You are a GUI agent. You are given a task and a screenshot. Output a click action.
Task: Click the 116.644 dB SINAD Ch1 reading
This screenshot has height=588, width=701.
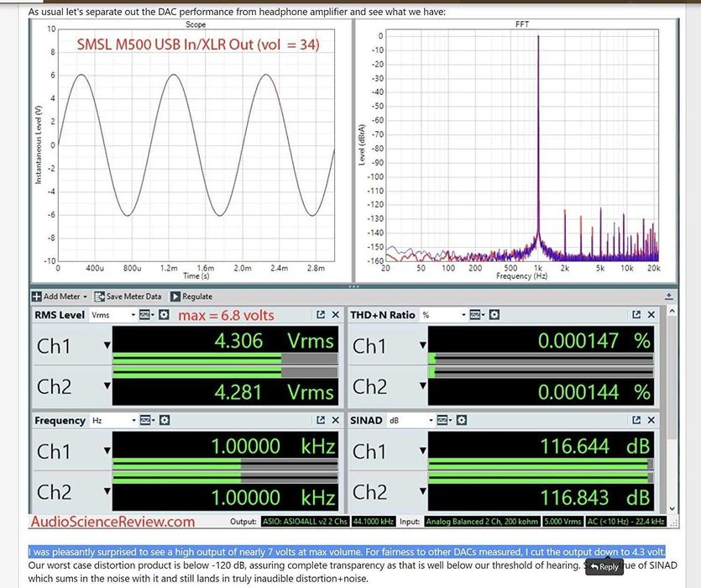pos(595,446)
